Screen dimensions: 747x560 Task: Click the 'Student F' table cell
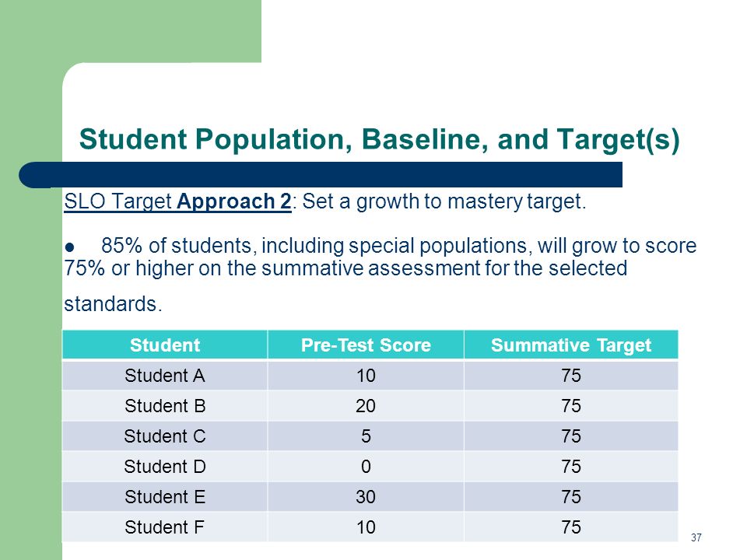(x=165, y=527)
